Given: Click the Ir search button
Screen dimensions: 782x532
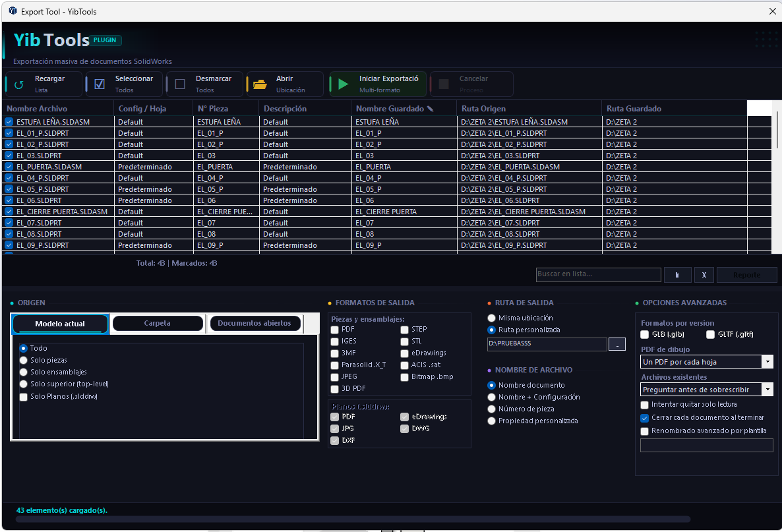Looking at the screenshot, I should click(x=677, y=275).
